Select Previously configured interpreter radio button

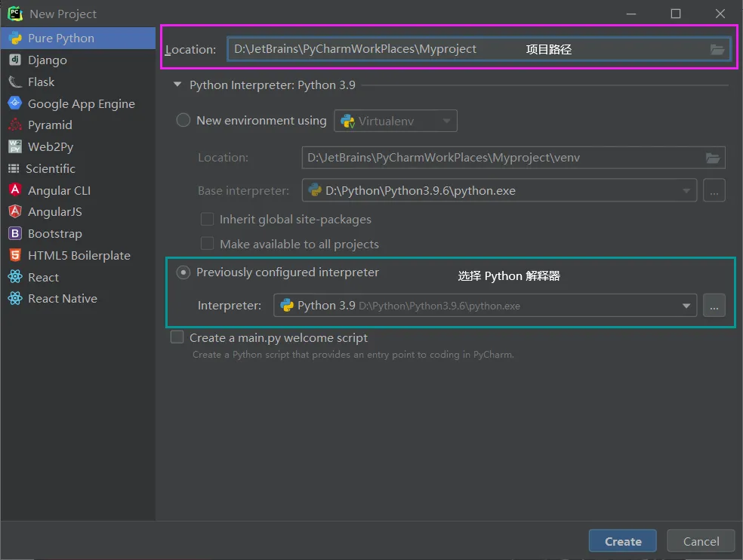(183, 272)
